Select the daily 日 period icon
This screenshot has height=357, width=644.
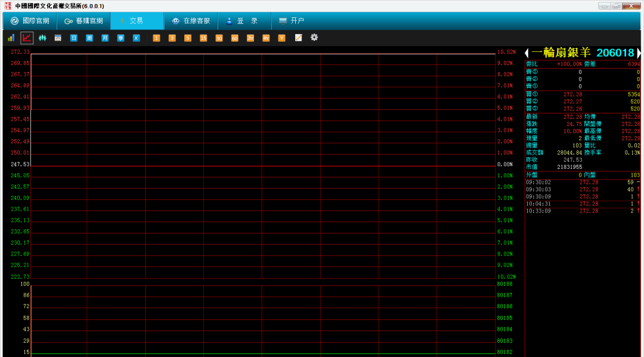click(73, 38)
